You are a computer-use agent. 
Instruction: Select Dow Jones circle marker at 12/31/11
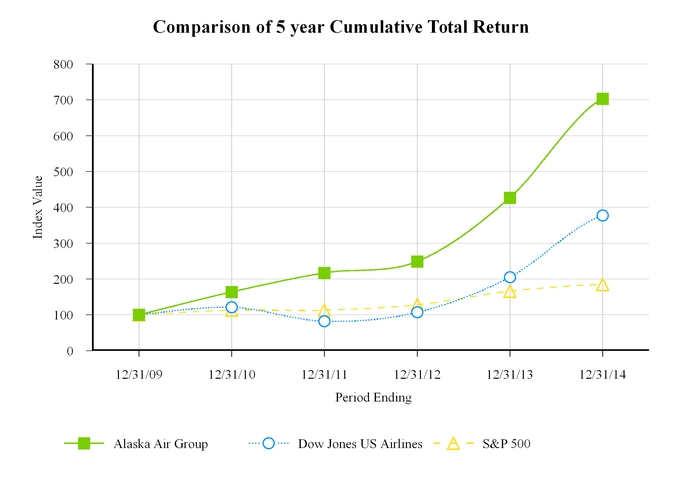click(x=324, y=321)
